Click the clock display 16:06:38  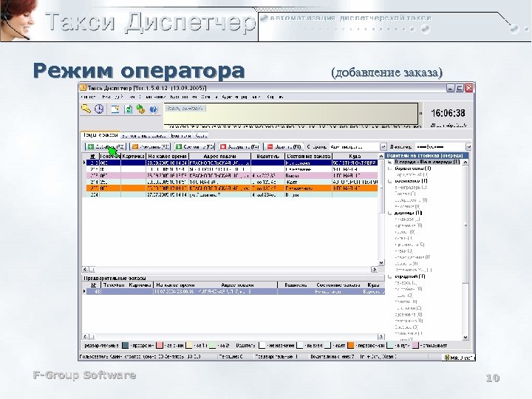(448, 113)
